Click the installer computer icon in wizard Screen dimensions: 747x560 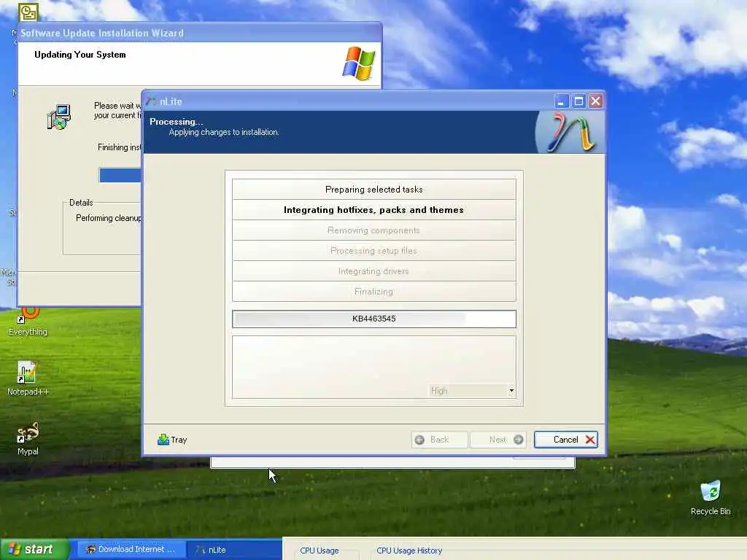coord(59,117)
